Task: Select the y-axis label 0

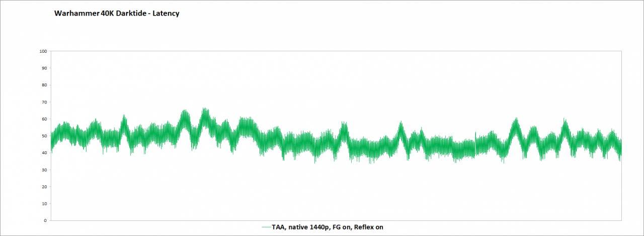Action: click(45, 220)
